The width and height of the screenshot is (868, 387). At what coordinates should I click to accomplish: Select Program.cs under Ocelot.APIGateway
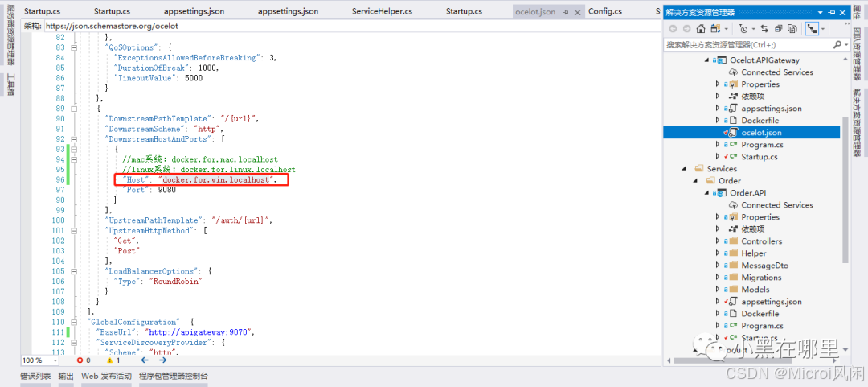[762, 145]
